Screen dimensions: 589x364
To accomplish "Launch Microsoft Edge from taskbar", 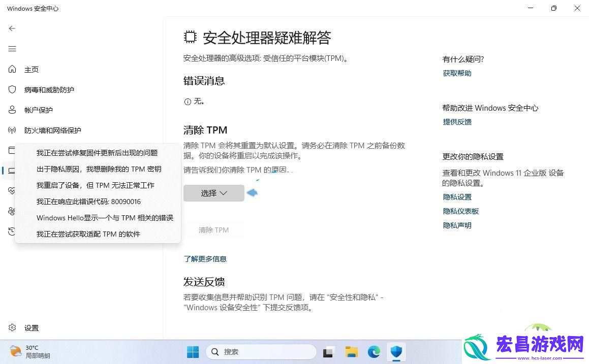I will [374, 352].
